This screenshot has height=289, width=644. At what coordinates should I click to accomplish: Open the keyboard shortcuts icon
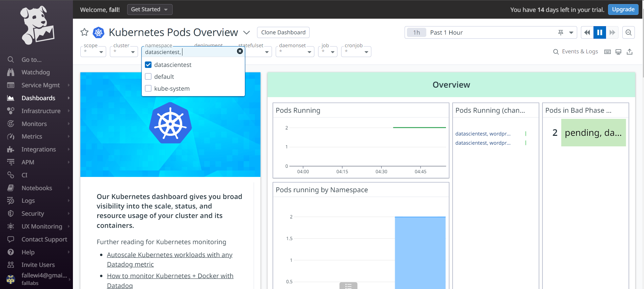(607, 52)
